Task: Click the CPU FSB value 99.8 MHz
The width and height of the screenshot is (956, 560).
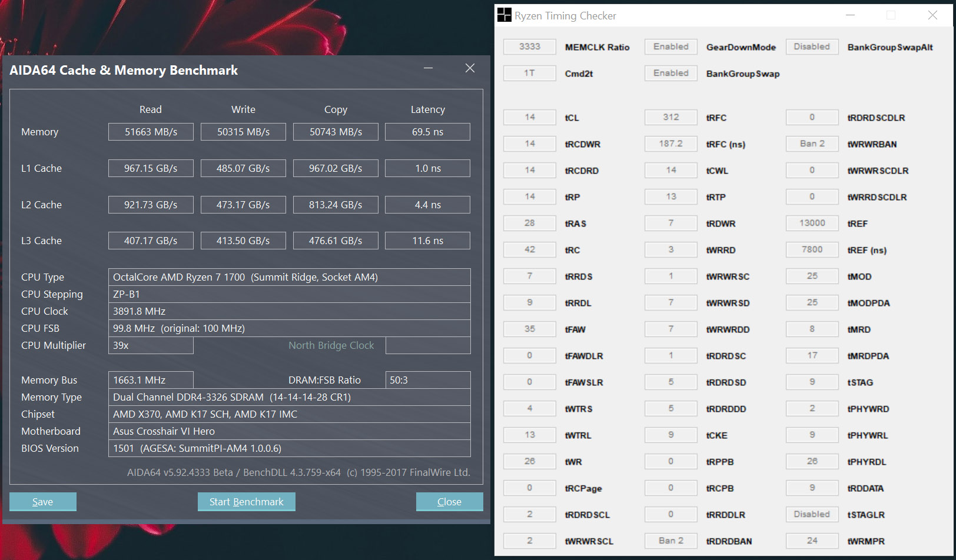Action: tap(290, 328)
